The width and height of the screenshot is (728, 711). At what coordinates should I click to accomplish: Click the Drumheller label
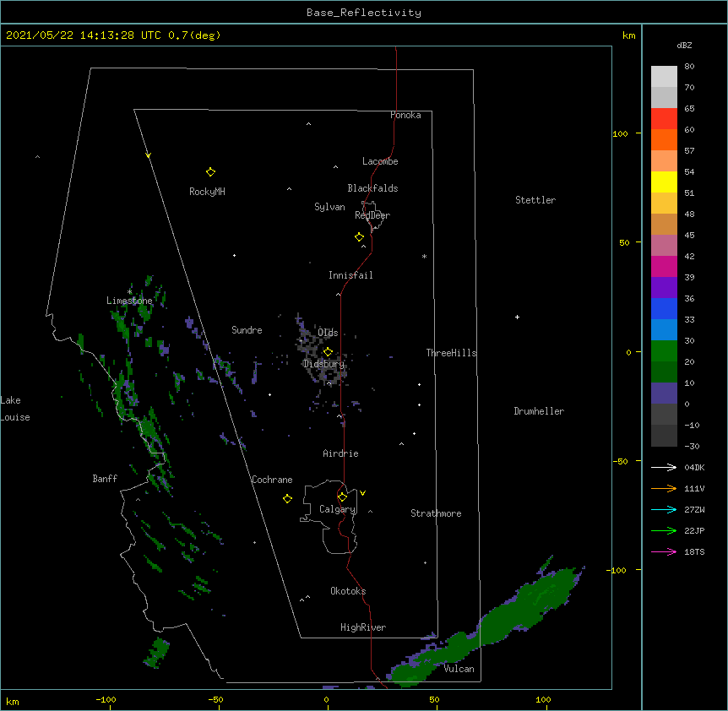pos(539,411)
